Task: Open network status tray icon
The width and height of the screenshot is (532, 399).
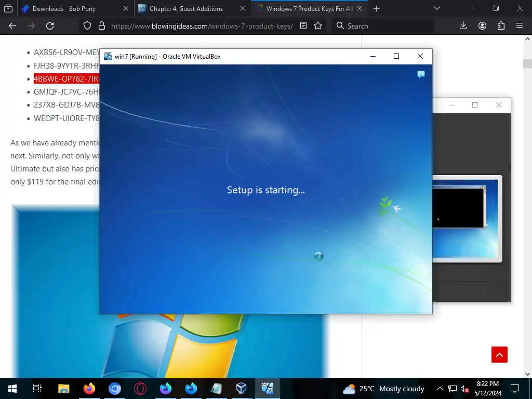Action: click(453, 389)
